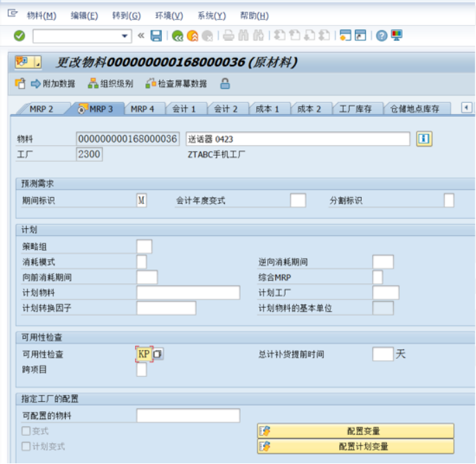Click the gray Cancel icon
The image size is (476, 464).
[208, 36]
